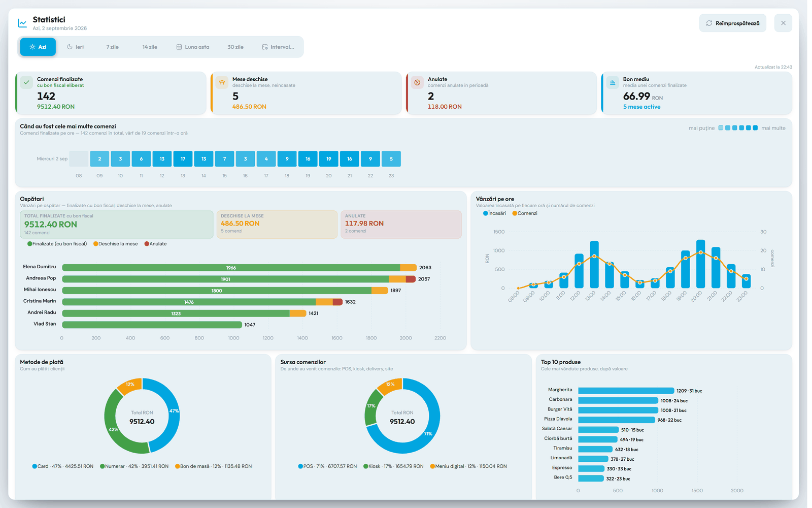Toggle the Numerar legend entry

[x=134, y=466]
